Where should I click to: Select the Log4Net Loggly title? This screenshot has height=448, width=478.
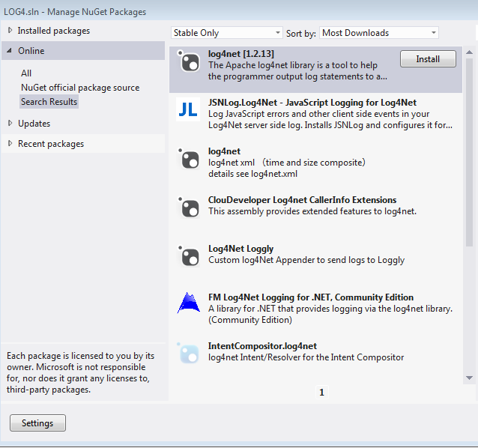click(240, 249)
